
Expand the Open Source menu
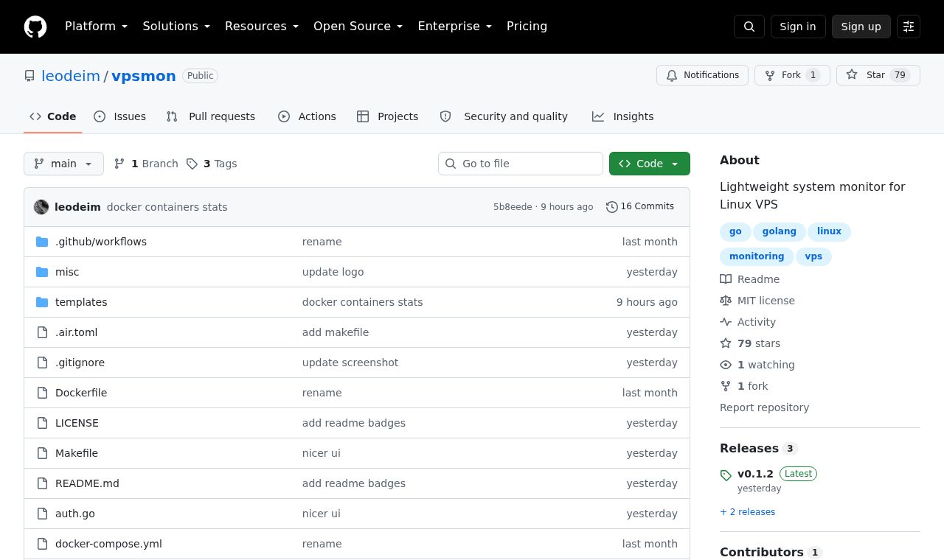(358, 27)
